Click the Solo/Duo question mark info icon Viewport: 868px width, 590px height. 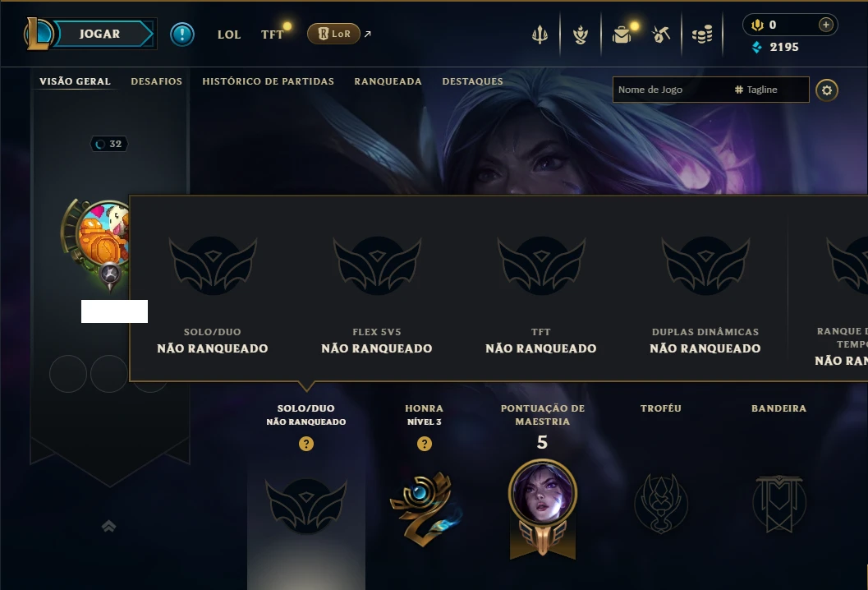pos(306,444)
